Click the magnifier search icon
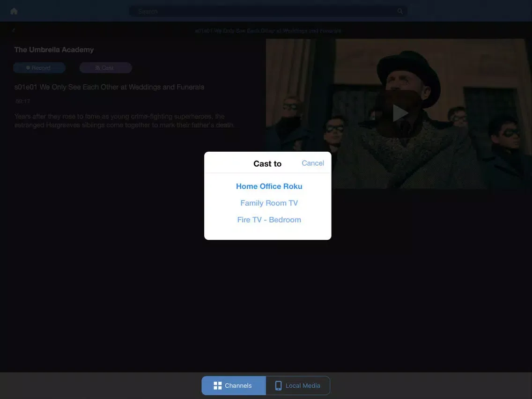Viewport: 532px width, 399px height. pos(400,11)
